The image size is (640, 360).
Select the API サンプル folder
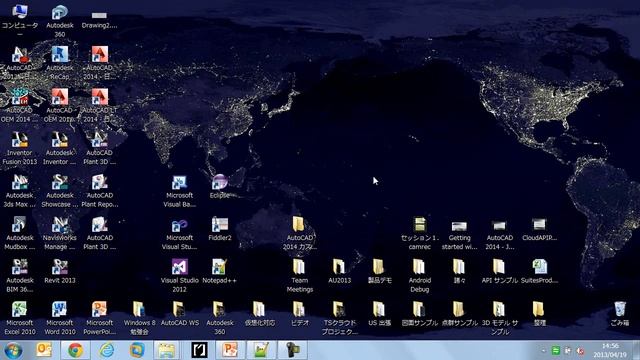[499, 271]
